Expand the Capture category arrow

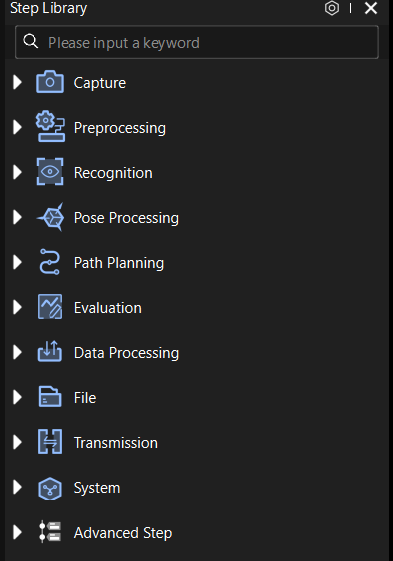pyautogui.click(x=17, y=82)
